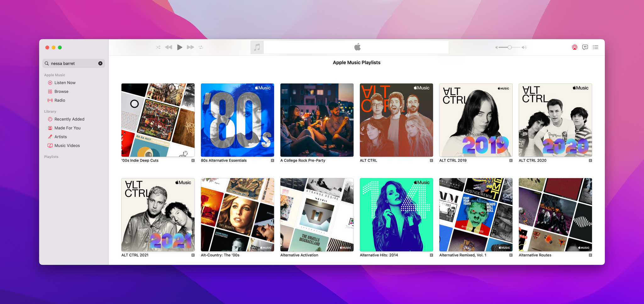Click the Alt-Country: The '00s title
644x304 pixels.
point(220,255)
